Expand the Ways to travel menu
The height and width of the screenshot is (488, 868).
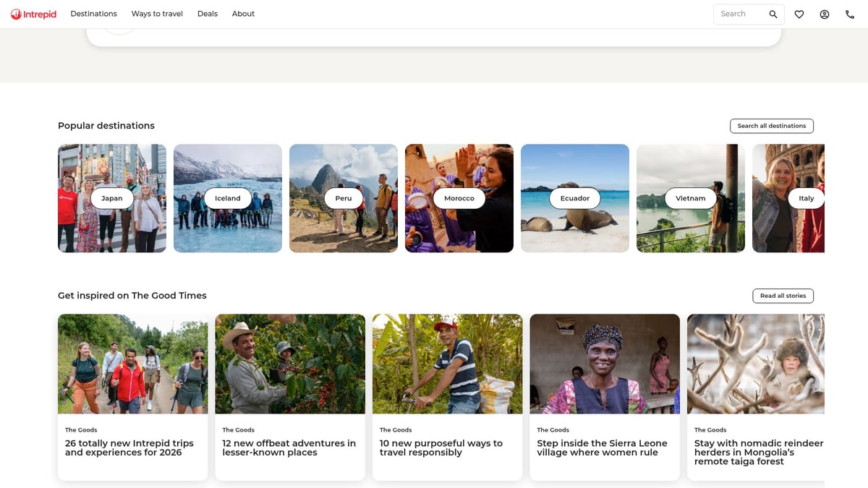coord(157,14)
